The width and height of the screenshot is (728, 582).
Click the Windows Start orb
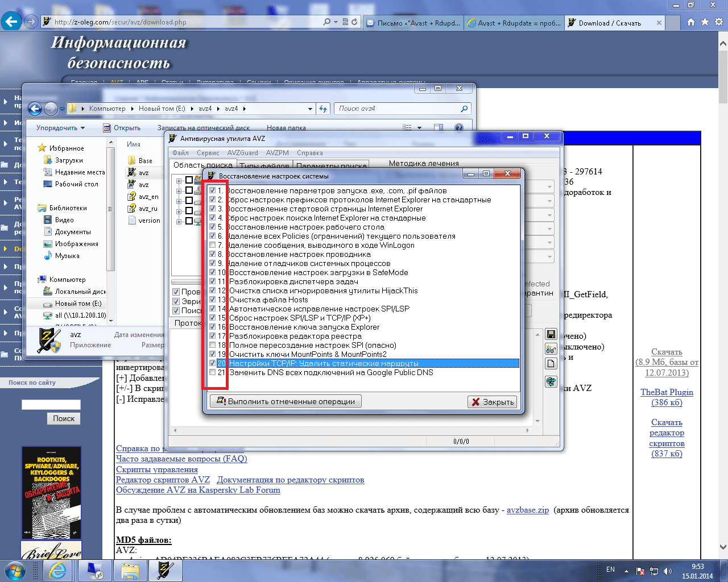click(x=14, y=569)
